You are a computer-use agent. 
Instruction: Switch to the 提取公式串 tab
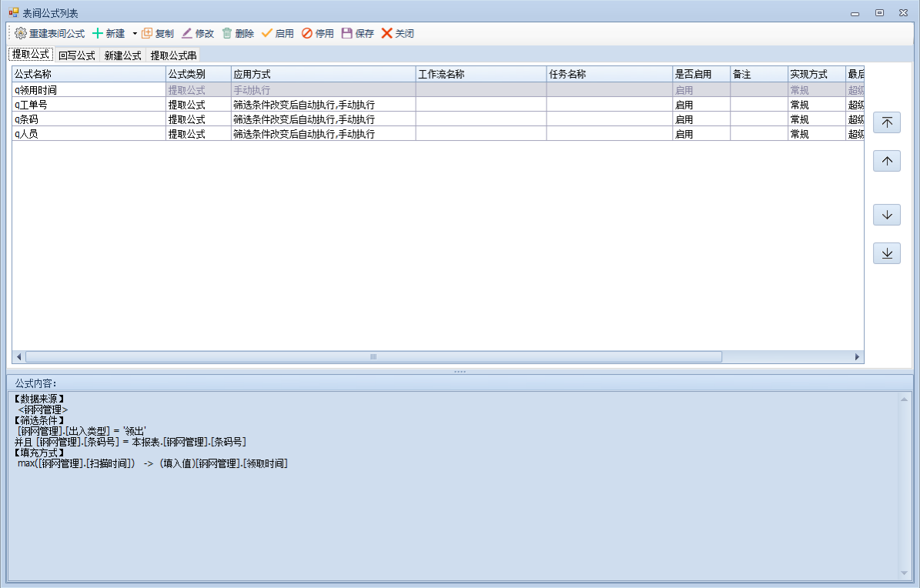[173, 55]
